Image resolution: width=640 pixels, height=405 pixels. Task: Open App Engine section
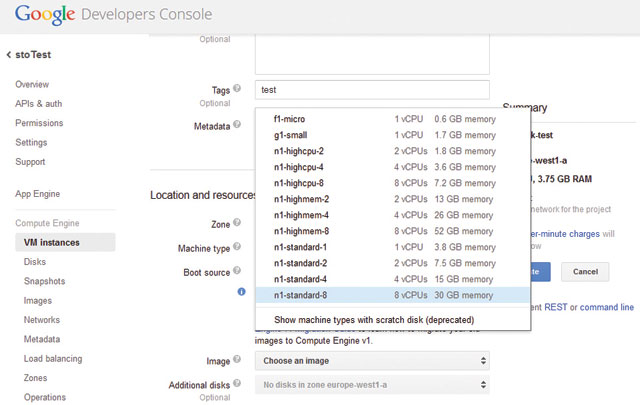pos(38,194)
